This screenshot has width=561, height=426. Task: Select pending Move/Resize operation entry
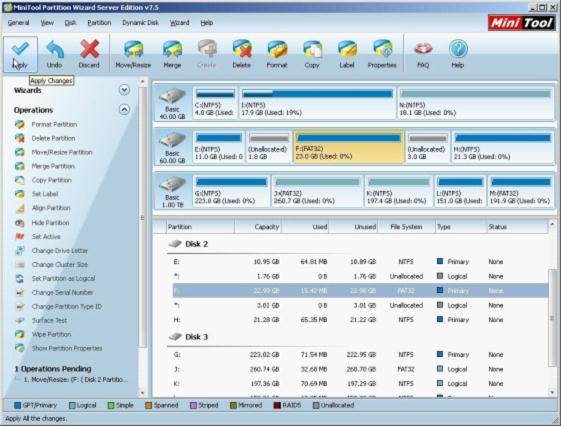click(75, 380)
